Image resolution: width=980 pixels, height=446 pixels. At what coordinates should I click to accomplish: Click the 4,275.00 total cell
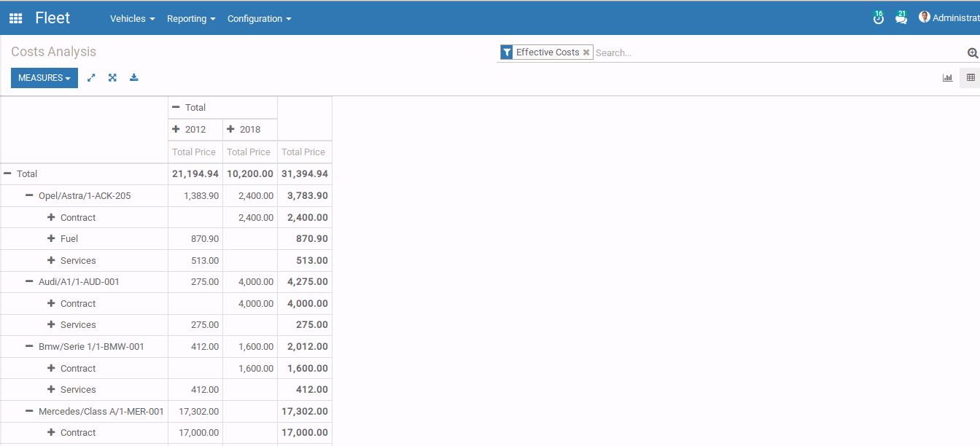click(x=305, y=281)
